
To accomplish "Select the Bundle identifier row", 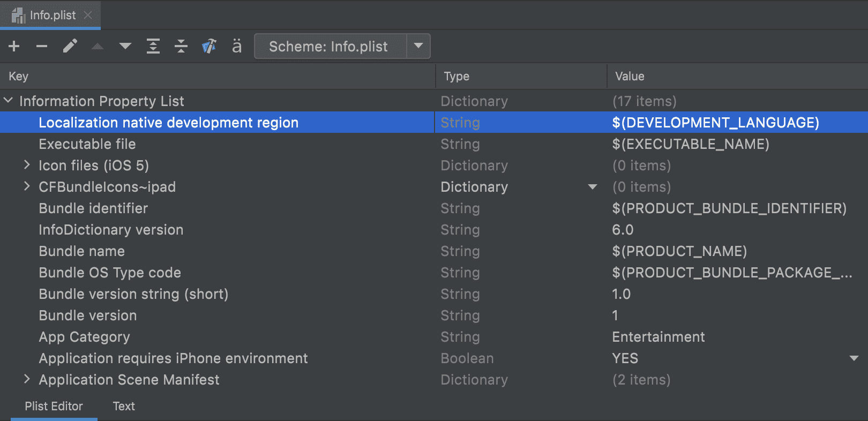I will coord(93,208).
